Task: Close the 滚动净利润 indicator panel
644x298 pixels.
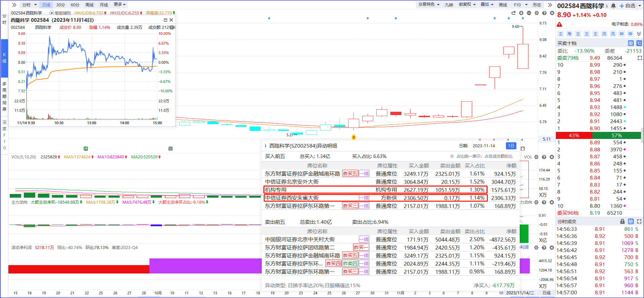Action: [x=552, y=248]
